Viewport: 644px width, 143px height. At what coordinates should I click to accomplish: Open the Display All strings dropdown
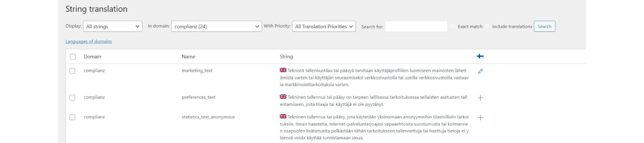coord(113,26)
